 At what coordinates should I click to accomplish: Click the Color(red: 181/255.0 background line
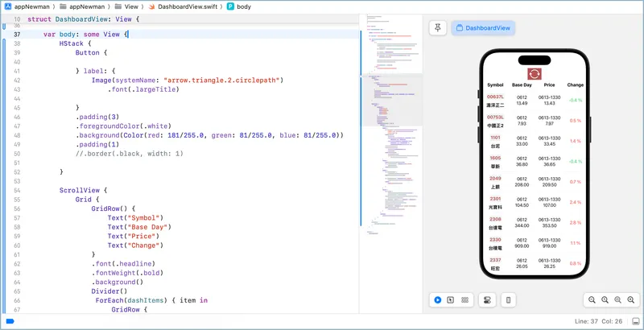coord(209,135)
